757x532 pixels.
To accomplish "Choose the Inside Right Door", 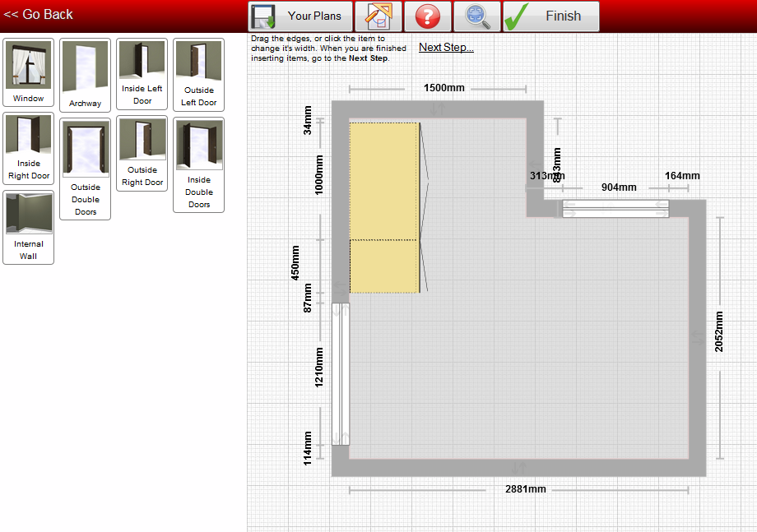I will coord(29,149).
